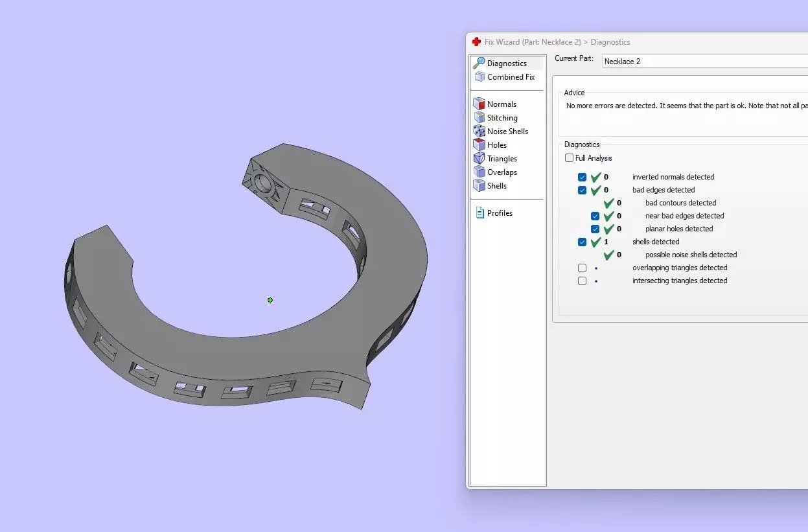This screenshot has width=808, height=532.
Task: Uncheck planar holes detected checkbox
Action: point(595,229)
